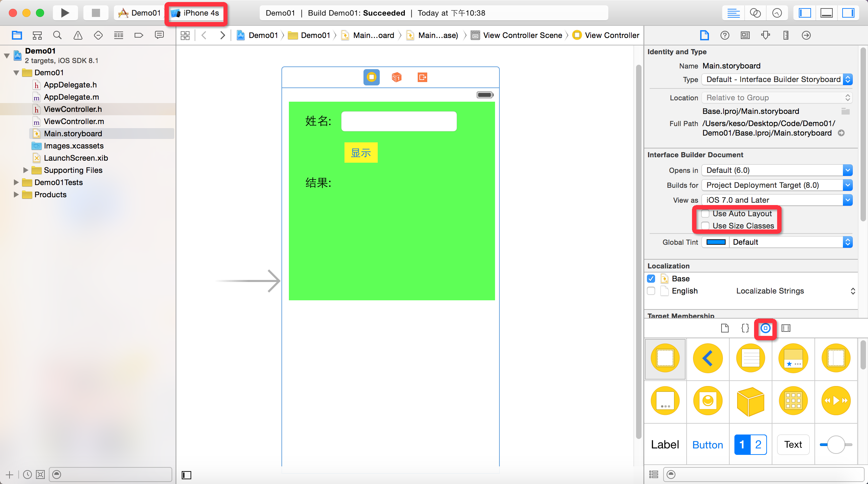Collapse the Demo01 group folder
The image size is (868, 484).
coord(16,73)
